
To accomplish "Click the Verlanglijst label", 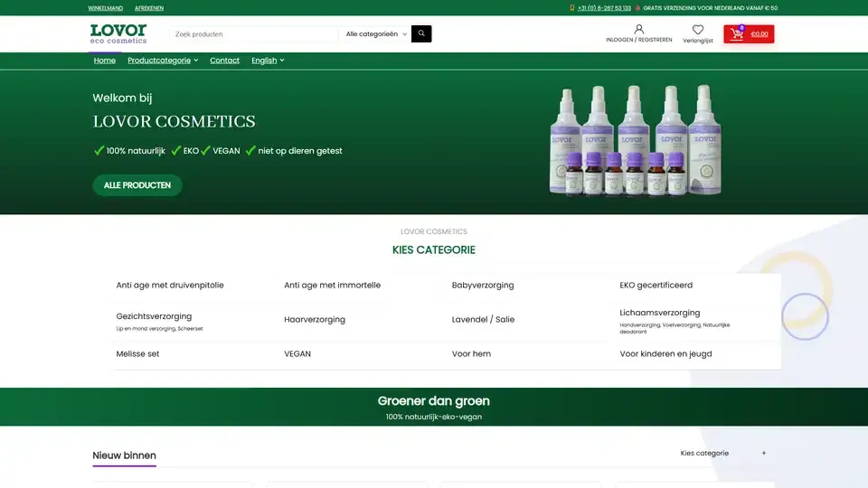I will (x=697, y=41).
